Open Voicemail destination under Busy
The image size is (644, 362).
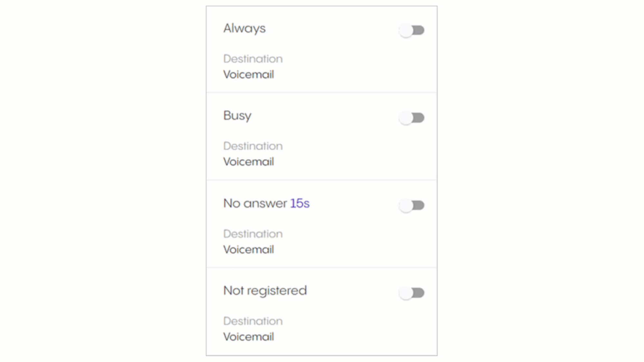point(249,162)
